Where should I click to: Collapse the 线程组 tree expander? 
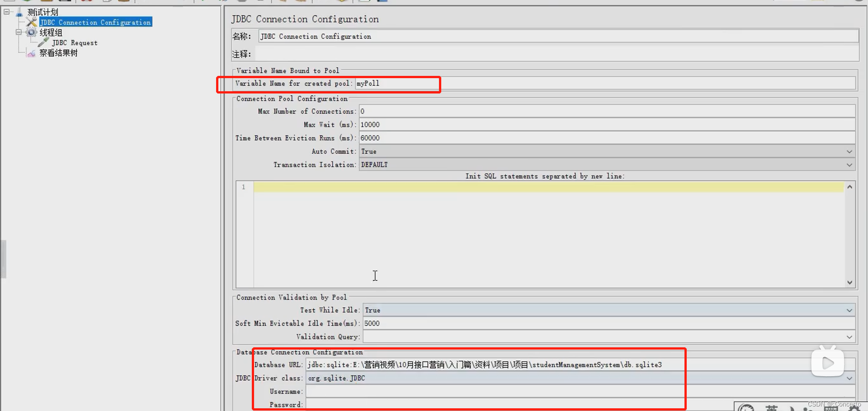[x=19, y=32]
